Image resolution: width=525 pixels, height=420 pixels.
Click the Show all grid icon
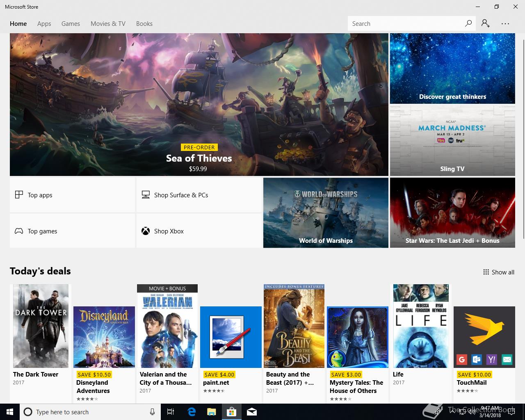click(486, 272)
